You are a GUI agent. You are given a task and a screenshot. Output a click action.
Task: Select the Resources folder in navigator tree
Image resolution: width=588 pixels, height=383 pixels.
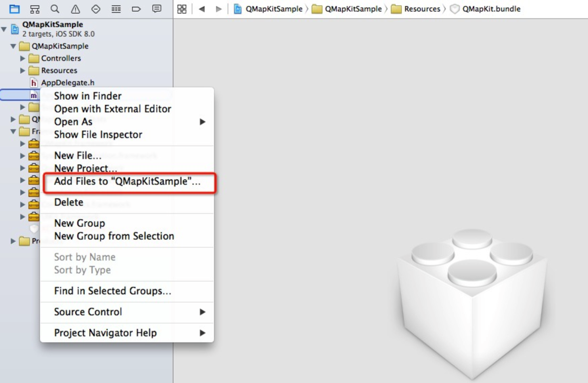(86, 70)
